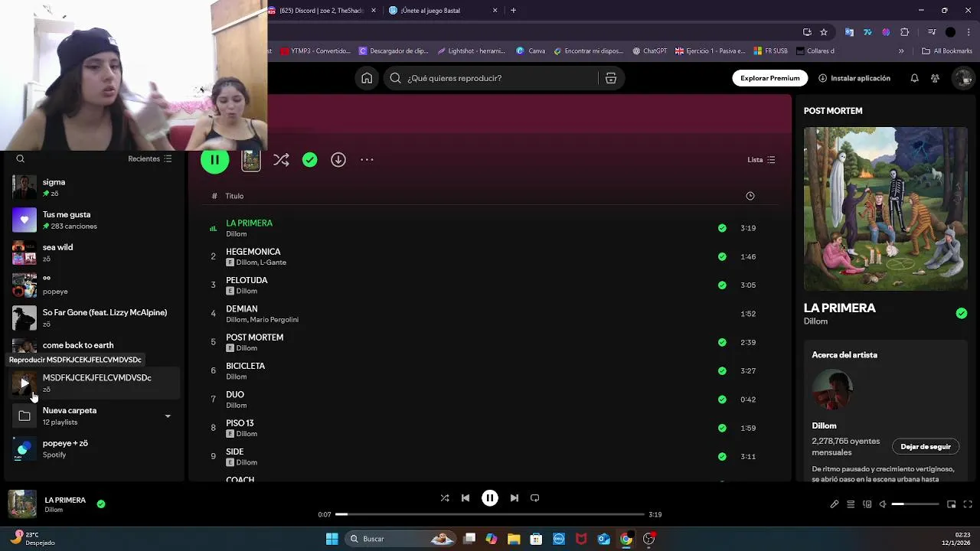980x551 pixels.
Task: Sort by duration clock icon
Action: point(750,196)
